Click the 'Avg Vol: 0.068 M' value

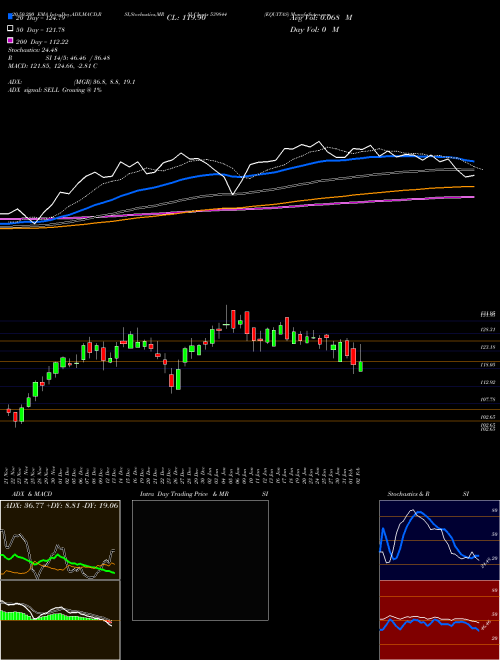[321, 18]
